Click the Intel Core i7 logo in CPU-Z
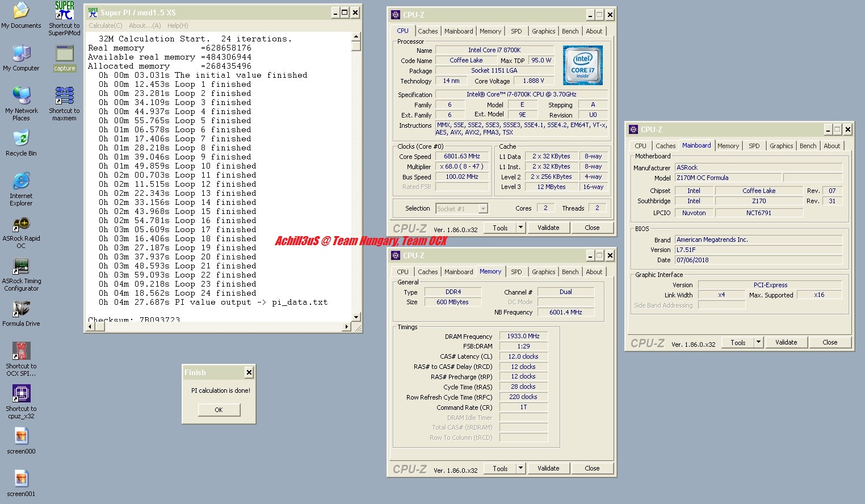 coord(582,65)
